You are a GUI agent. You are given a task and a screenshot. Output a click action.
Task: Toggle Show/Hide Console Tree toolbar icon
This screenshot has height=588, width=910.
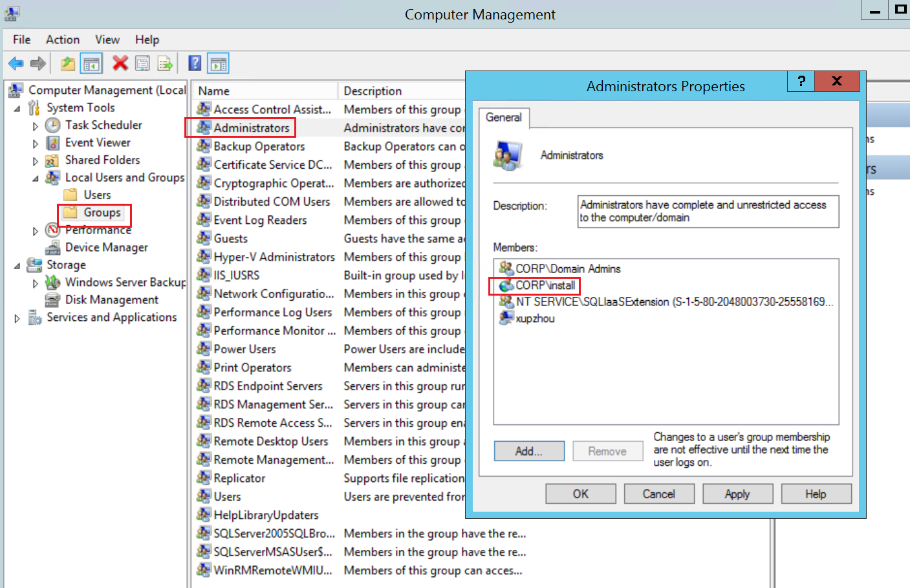91,63
